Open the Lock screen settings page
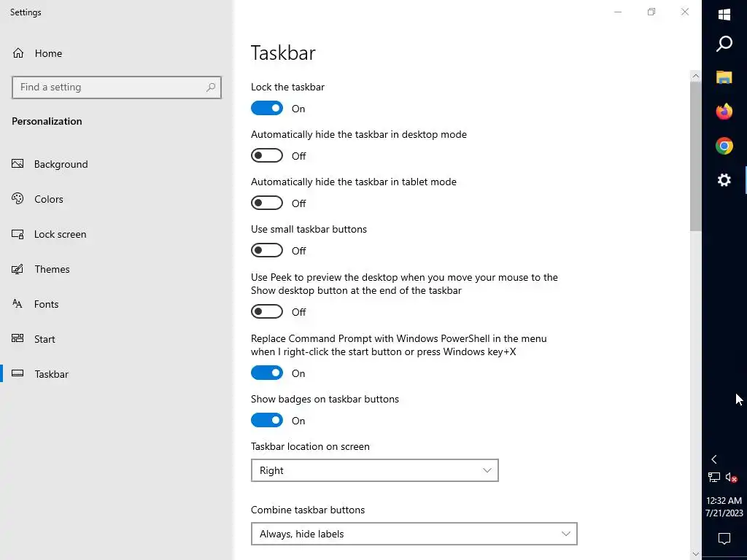 point(60,234)
